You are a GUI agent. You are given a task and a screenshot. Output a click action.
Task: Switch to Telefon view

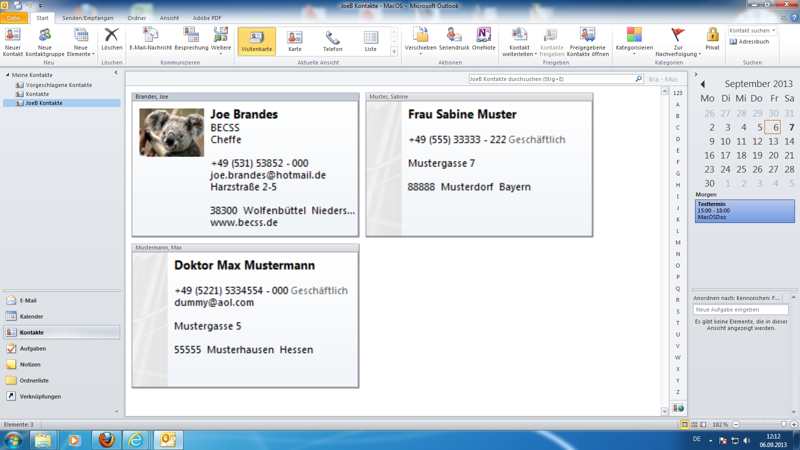coord(332,41)
